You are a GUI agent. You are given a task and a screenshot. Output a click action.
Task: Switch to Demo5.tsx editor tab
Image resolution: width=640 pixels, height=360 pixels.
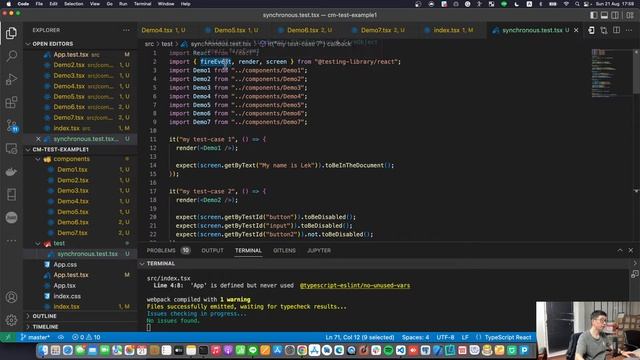(236, 30)
